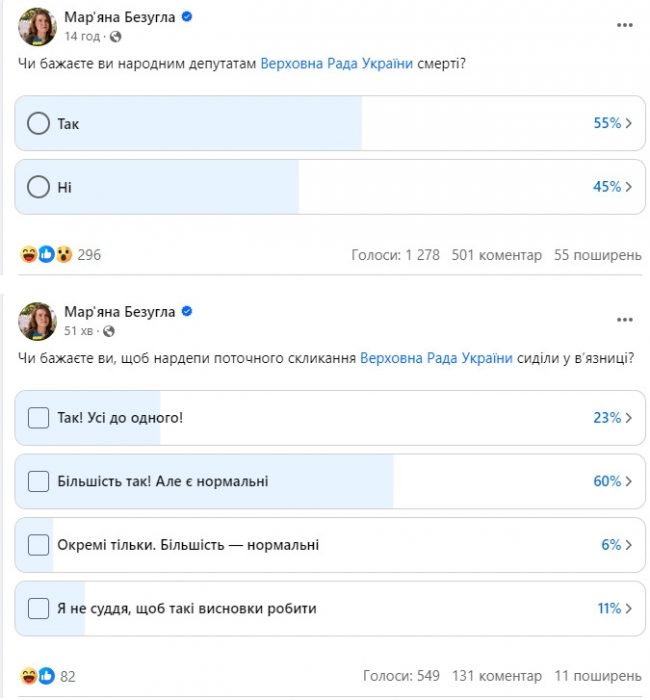Select the 'Так' radio option
The height and width of the screenshot is (700, 650).
point(38,123)
